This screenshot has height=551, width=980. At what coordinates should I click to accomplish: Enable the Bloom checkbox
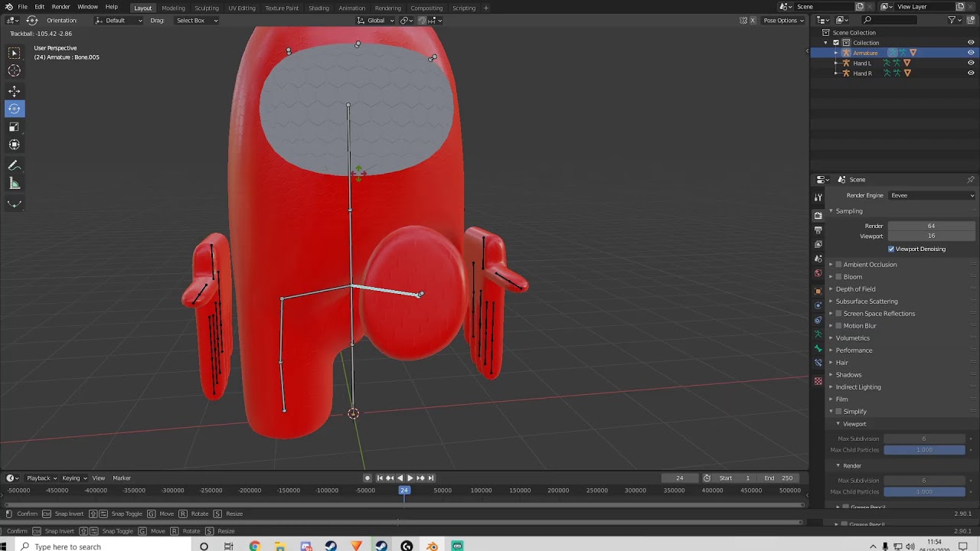click(838, 277)
